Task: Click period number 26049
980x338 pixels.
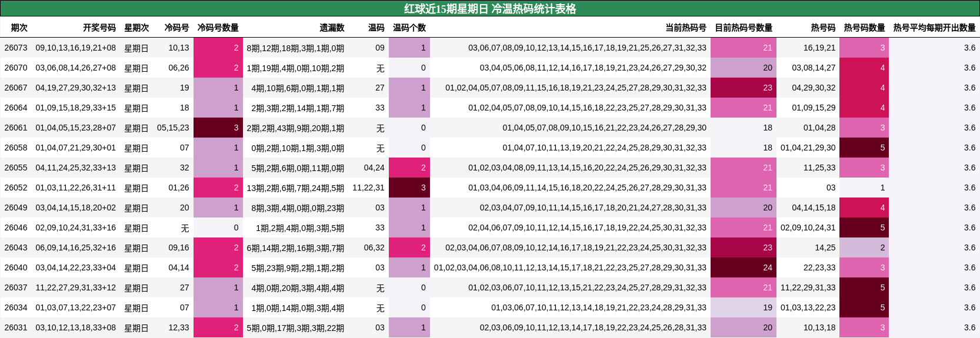Action: 16,208
